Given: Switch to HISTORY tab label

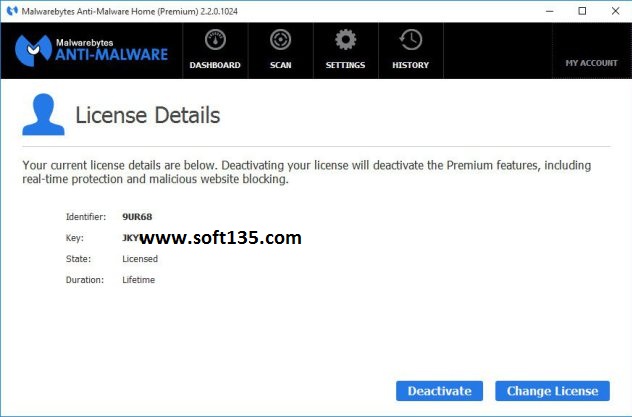Looking at the screenshot, I should pos(410,65).
